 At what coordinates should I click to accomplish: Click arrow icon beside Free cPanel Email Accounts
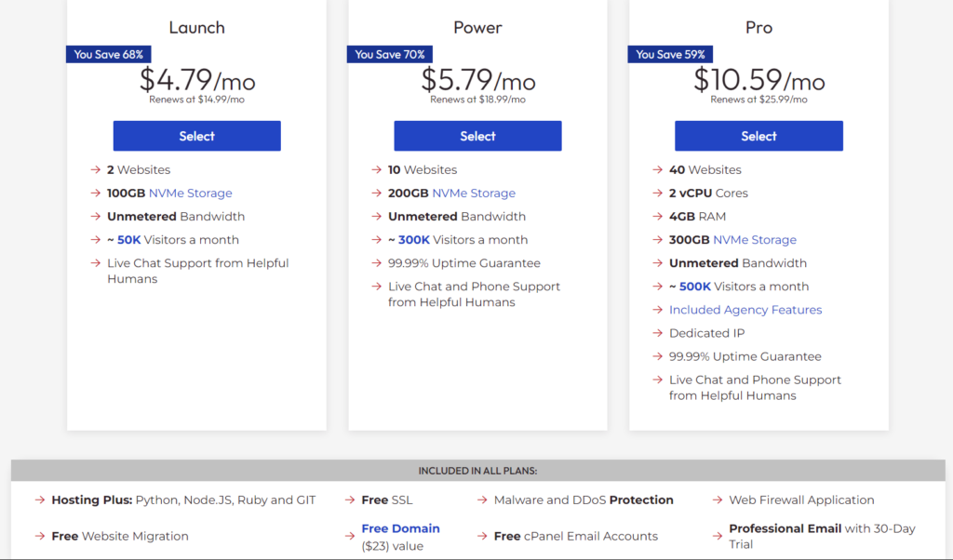point(482,537)
